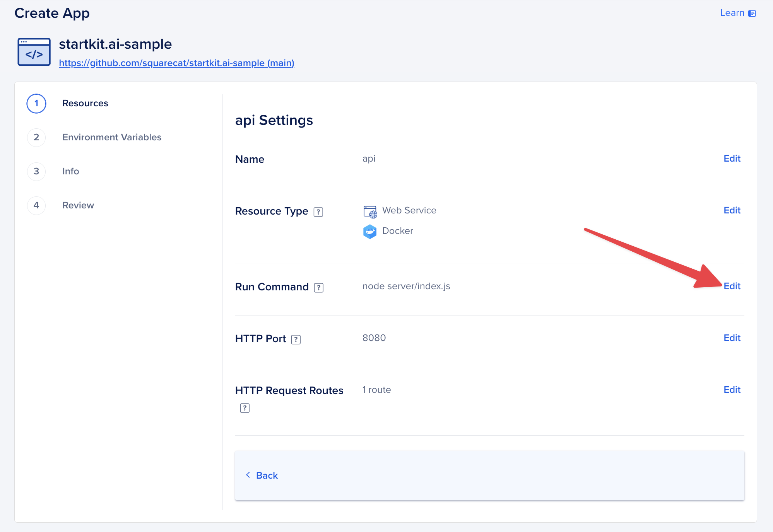Open the Learn link

pos(732,13)
